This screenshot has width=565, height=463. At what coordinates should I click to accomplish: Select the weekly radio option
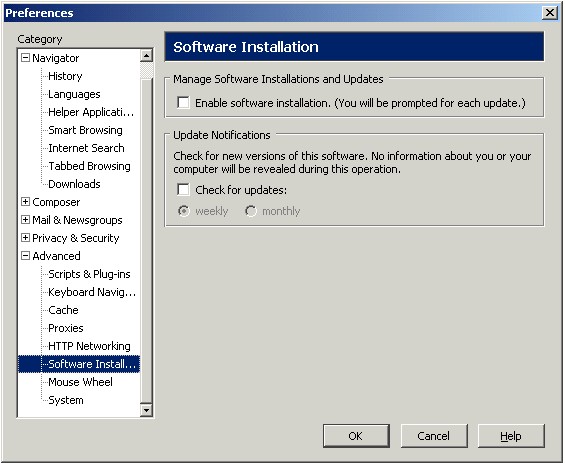[x=184, y=211]
